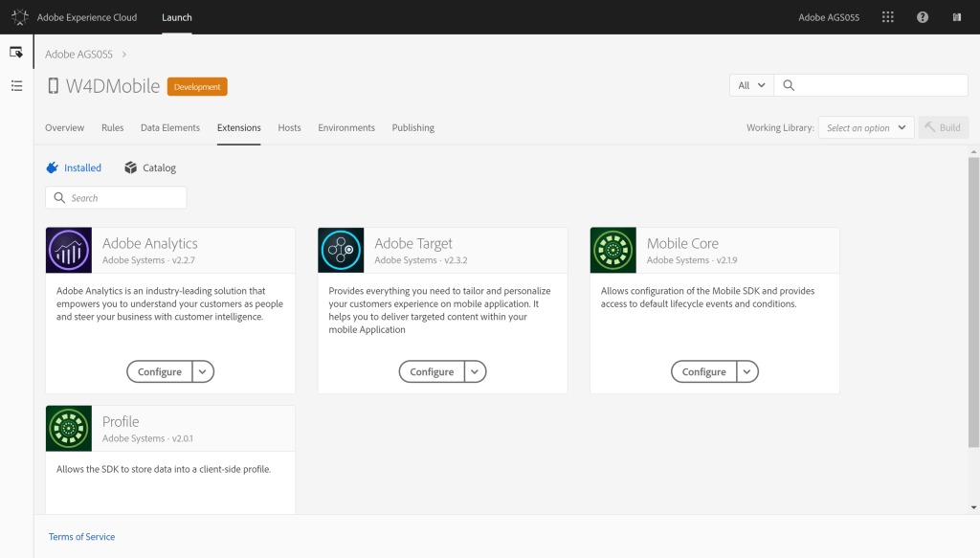The height and width of the screenshot is (558, 980).
Task: Open the properties panel icon in left sidebar
Action: click(x=16, y=52)
